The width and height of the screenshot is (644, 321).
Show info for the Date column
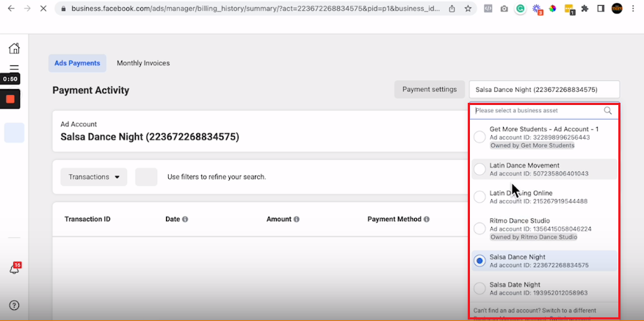185,220
